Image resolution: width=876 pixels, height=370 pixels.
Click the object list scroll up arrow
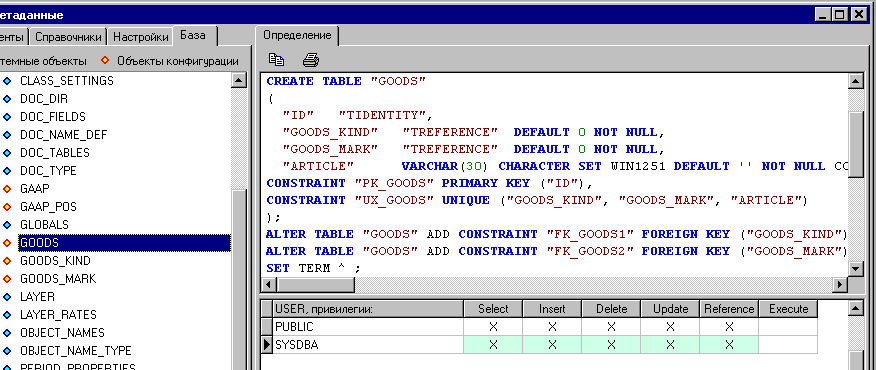pyautogui.click(x=239, y=81)
